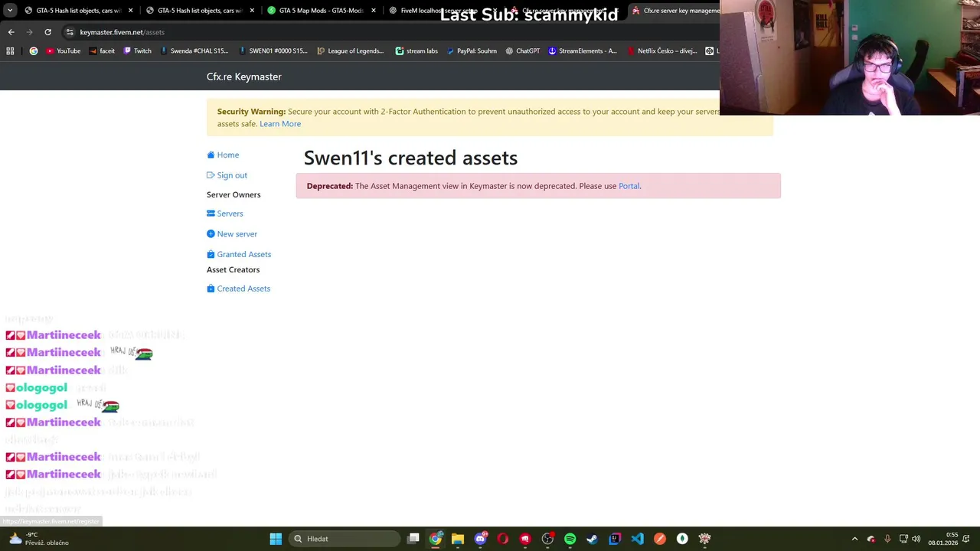Open the faceit bookmark

[102, 51]
